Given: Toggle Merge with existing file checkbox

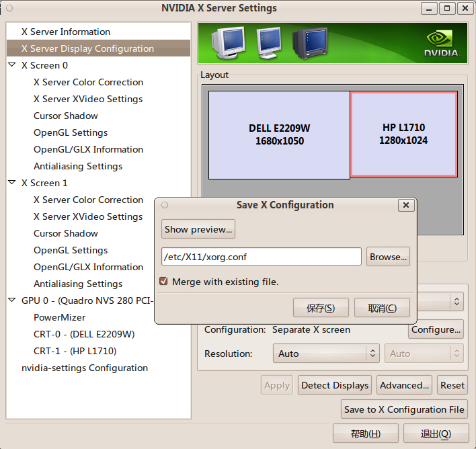Looking at the screenshot, I should click(163, 281).
